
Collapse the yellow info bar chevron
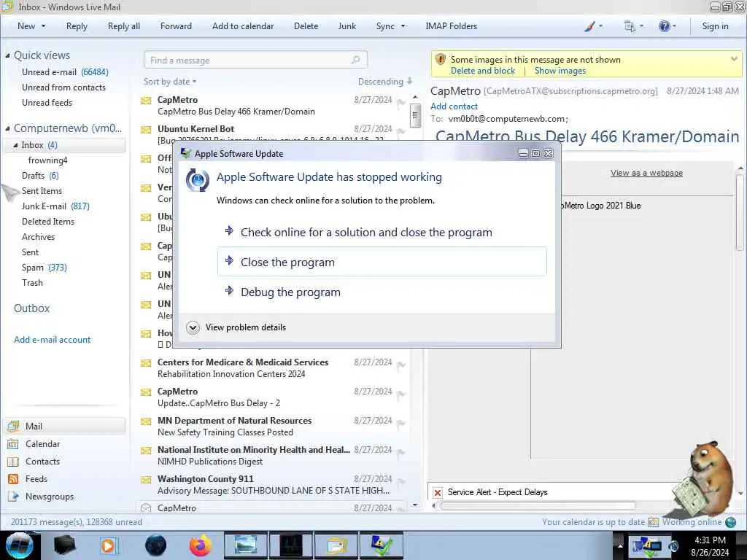pos(734,58)
